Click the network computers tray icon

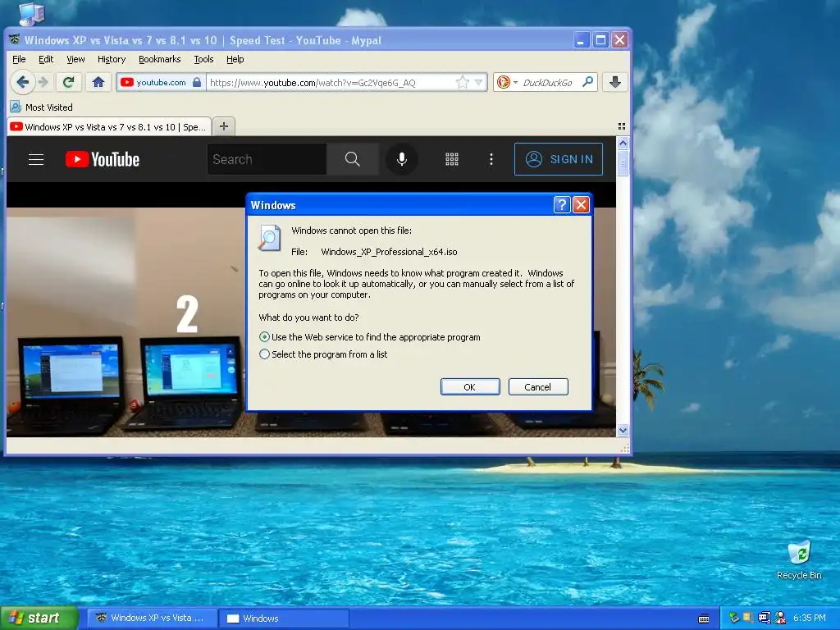click(x=764, y=619)
